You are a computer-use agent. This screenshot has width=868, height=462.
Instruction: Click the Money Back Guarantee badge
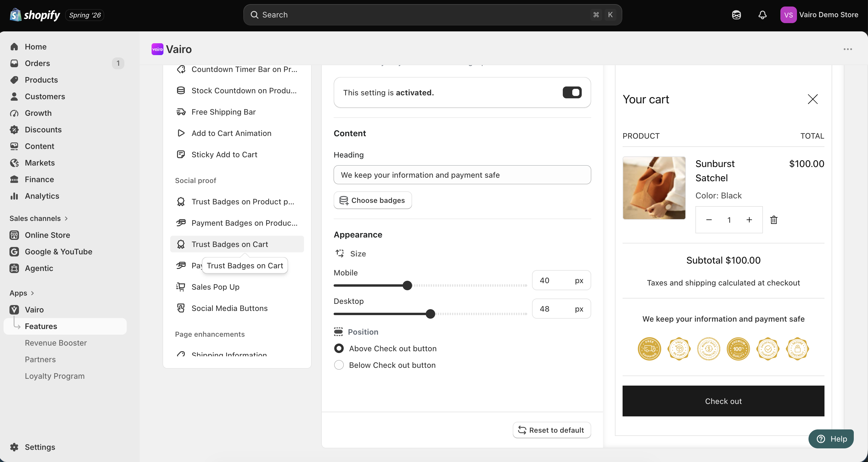tap(708, 349)
